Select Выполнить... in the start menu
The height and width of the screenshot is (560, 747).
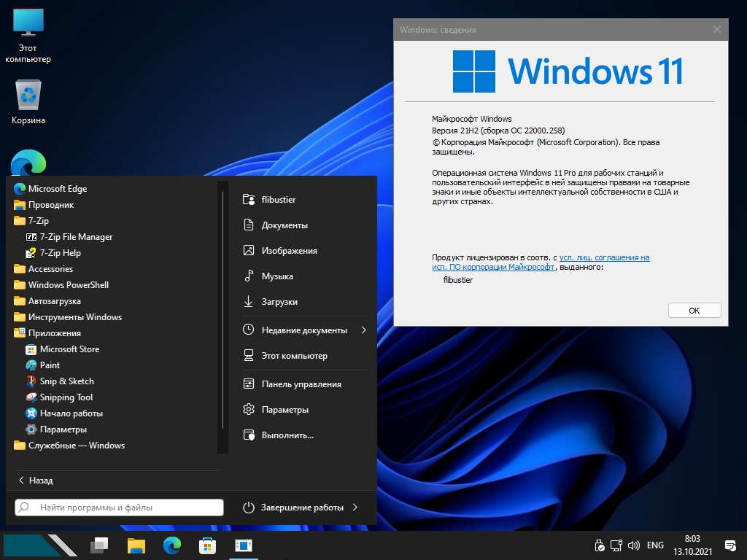[x=287, y=435]
